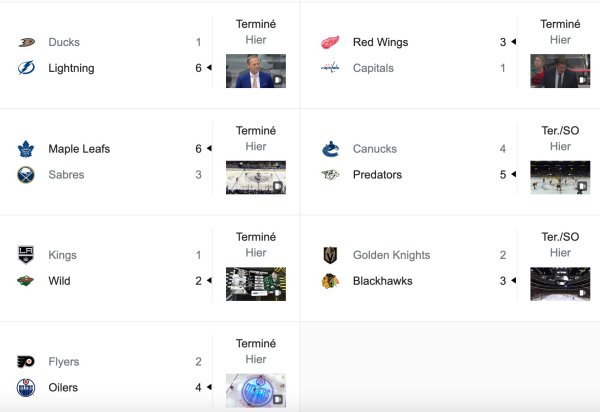The height and width of the screenshot is (412, 600).
Task: Click the Edmonton Oilers logo
Action: (x=26, y=387)
